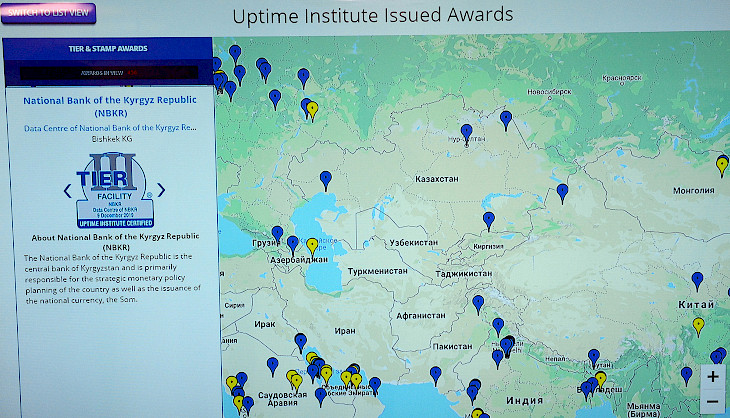
Task: Open the Data Centre of National Bank link
Action: pos(109,128)
